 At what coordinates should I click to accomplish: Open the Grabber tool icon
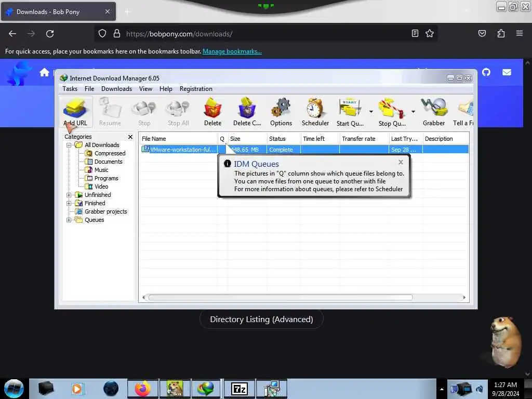pos(434,112)
